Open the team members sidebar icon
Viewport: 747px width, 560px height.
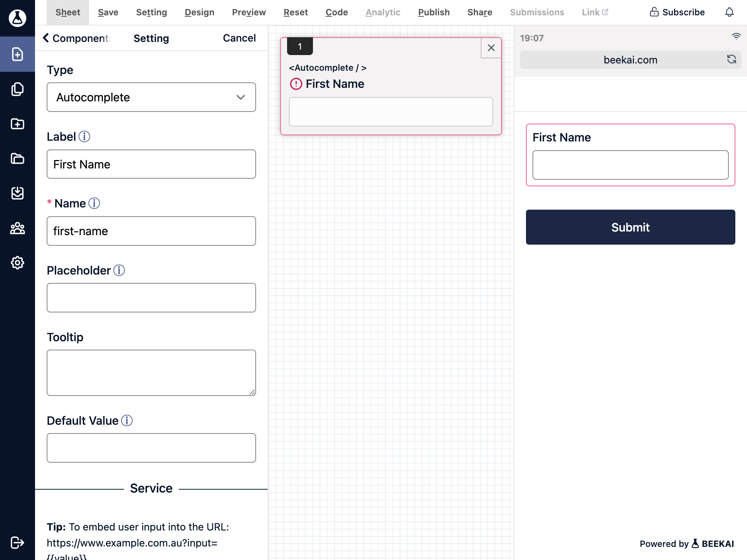pyautogui.click(x=18, y=228)
